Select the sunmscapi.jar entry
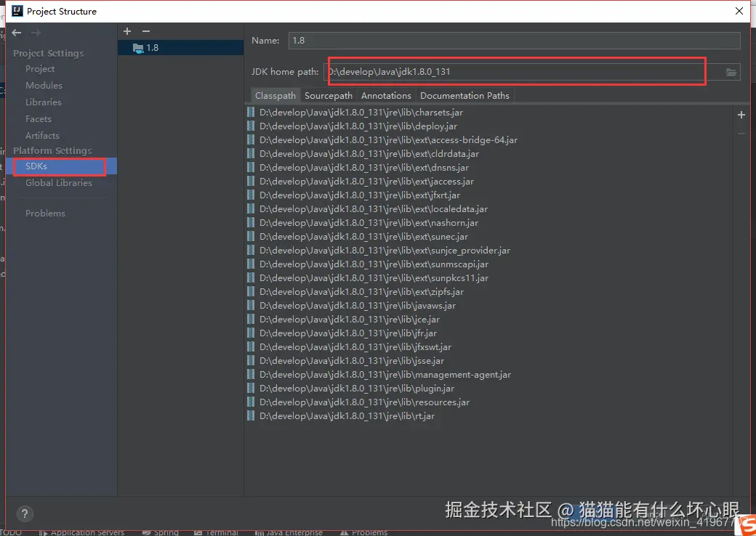 [374, 264]
